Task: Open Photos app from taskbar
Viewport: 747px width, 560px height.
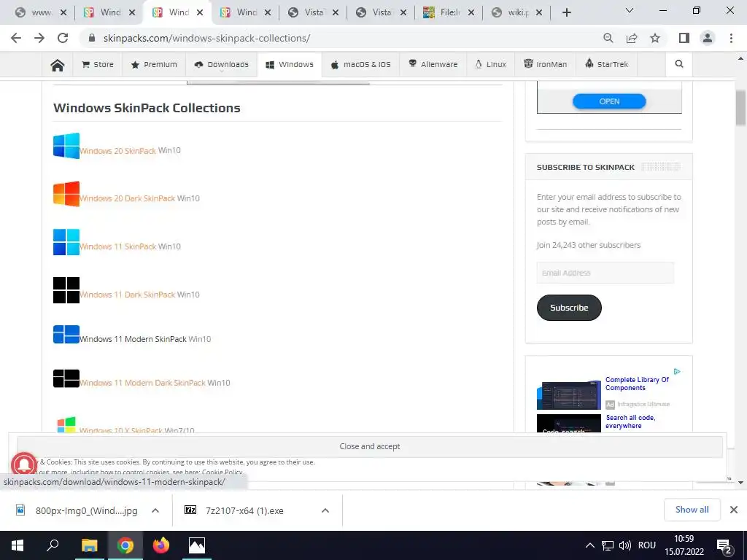Action: click(197, 545)
